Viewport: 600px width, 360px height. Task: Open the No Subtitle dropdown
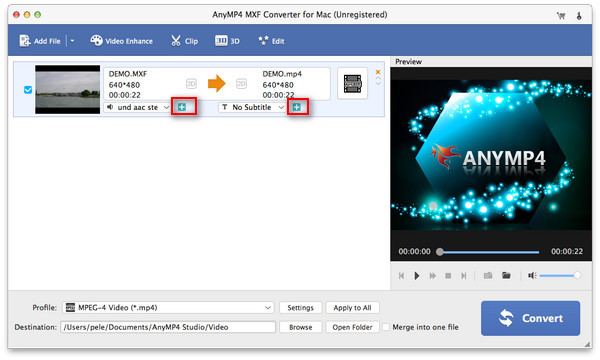(252, 108)
